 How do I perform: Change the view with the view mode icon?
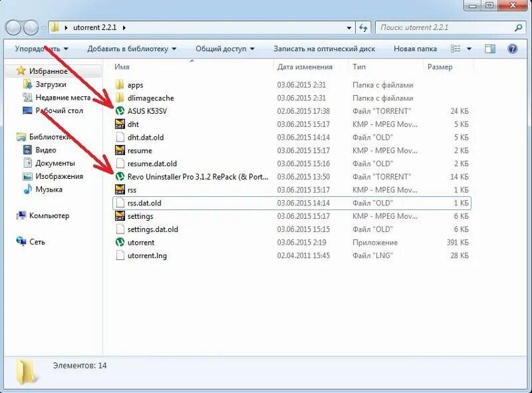[456, 49]
